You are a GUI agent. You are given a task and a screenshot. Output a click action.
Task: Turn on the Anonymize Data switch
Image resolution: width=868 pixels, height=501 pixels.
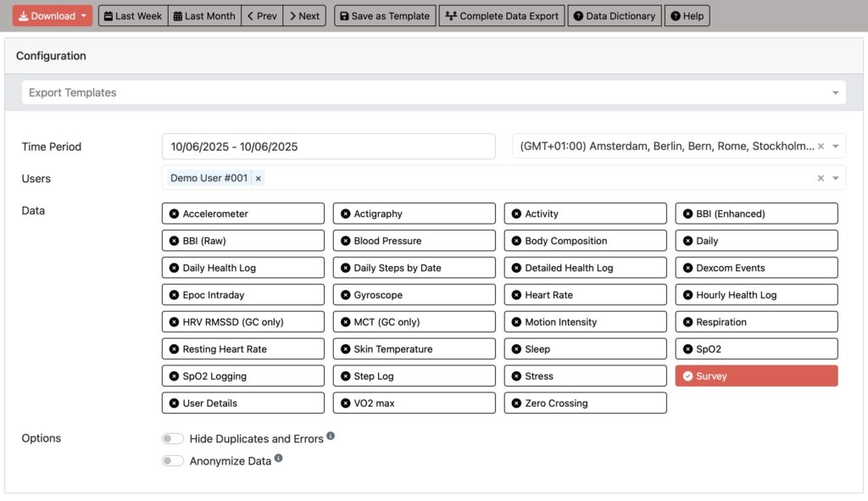tap(173, 461)
